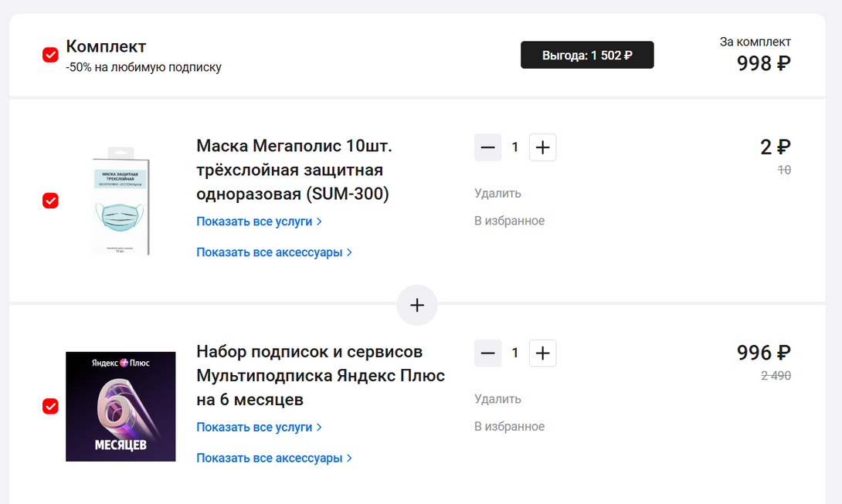
Task: Remove Яндекс Плюс subscription via Удалить
Action: 497,399
